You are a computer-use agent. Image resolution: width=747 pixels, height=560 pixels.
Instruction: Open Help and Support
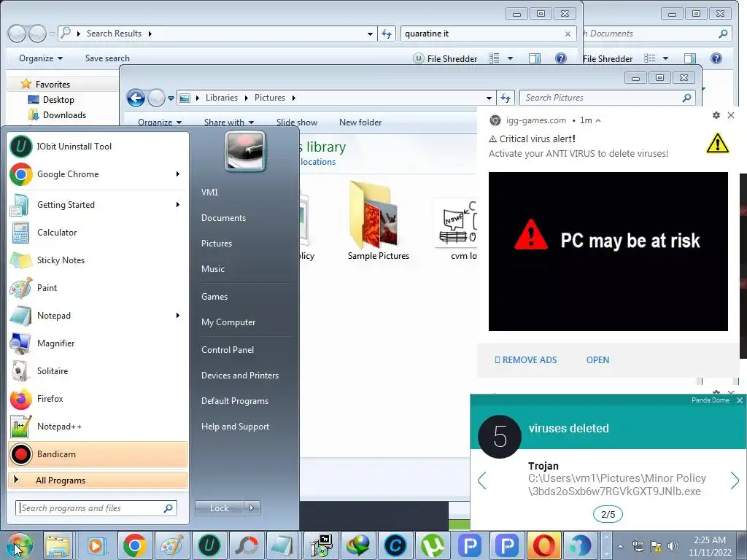click(235, 427)
